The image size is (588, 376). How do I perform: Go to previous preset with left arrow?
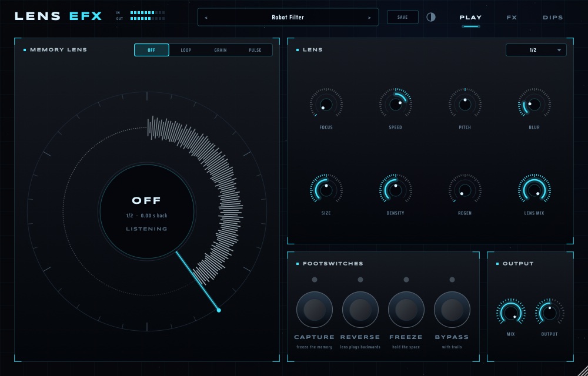pyautogui.click(x=206, y=18)
